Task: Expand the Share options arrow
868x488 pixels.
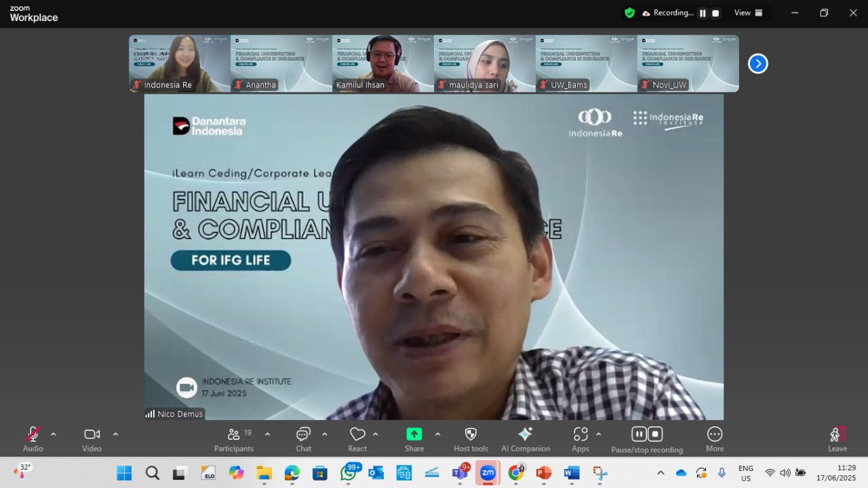Action: point(437,434)
